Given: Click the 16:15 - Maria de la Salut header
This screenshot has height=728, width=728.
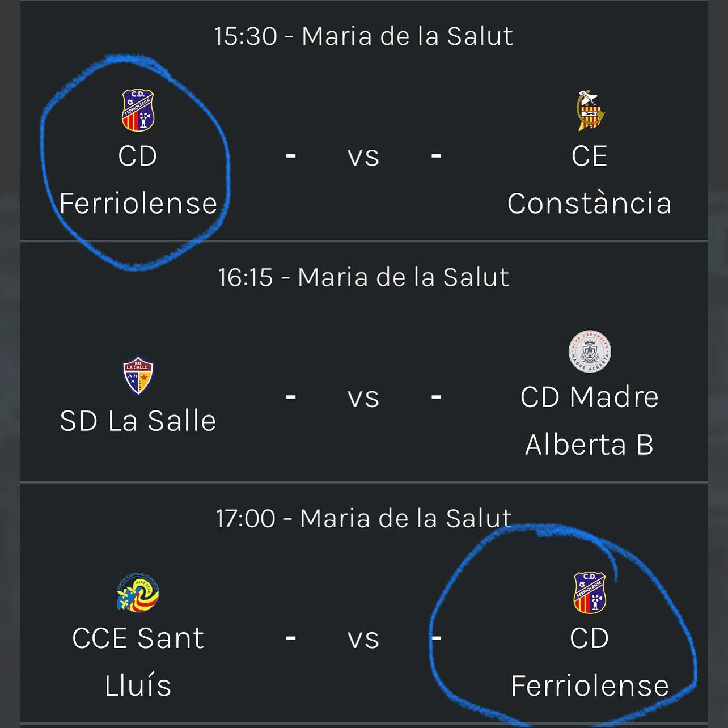Looking at the screenshot, I should coord(363,277).
